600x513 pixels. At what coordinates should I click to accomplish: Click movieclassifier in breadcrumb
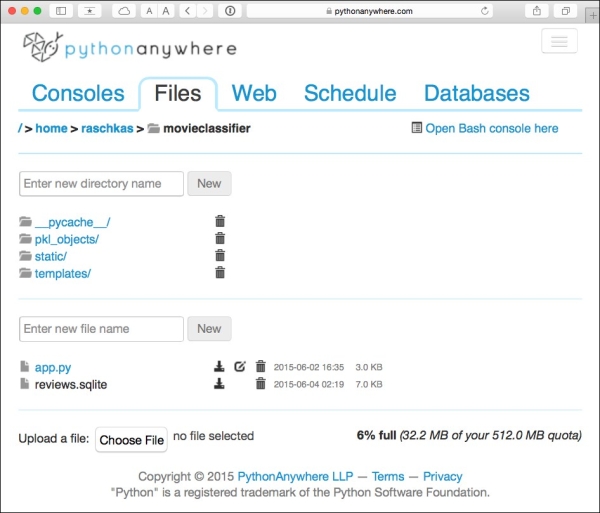coord(207,128)
